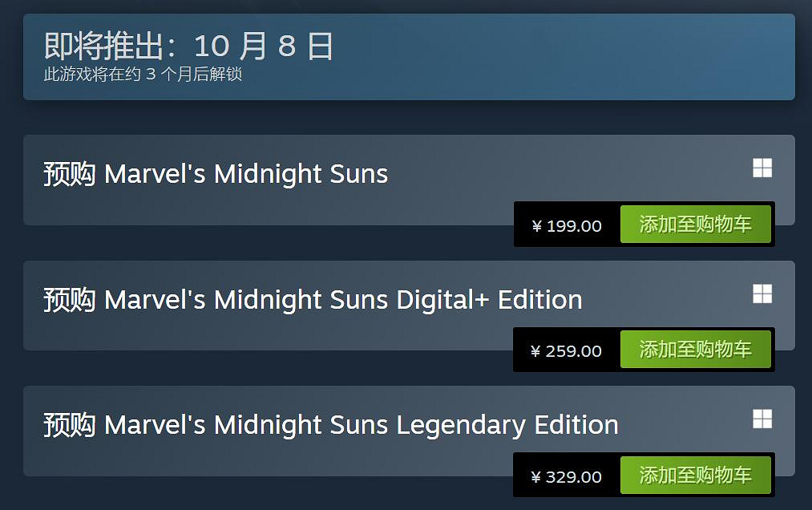Viewport: 812px width, 510px height.
Task: Click the 预购 prefix of the Digital+ Edition title
Action: [70, 300]
